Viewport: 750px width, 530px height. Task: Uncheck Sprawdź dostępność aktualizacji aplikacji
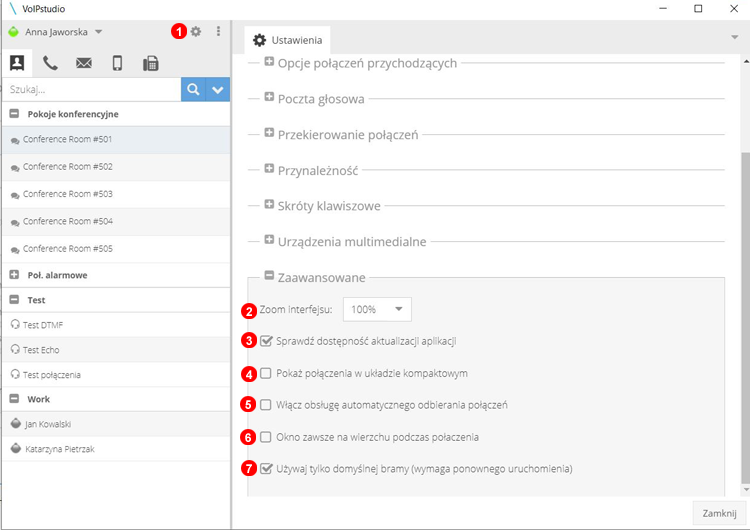coord(266,341)
